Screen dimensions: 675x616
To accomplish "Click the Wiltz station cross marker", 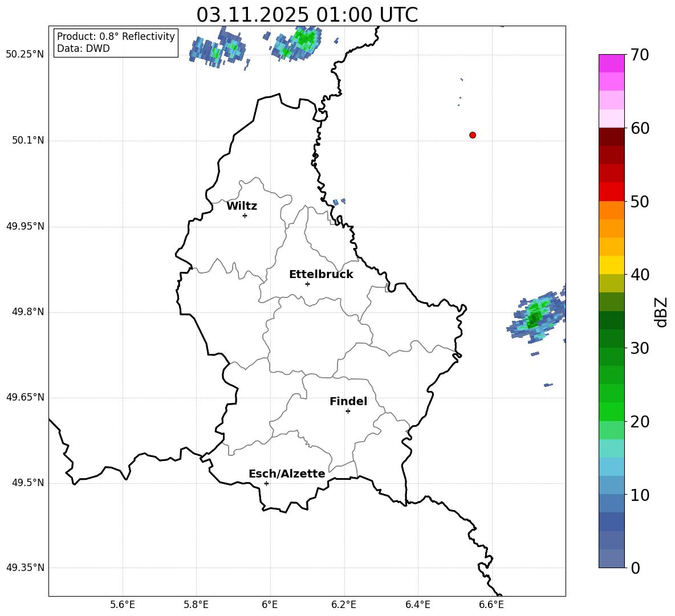I will pyautogui.click(x=245, y=215).
